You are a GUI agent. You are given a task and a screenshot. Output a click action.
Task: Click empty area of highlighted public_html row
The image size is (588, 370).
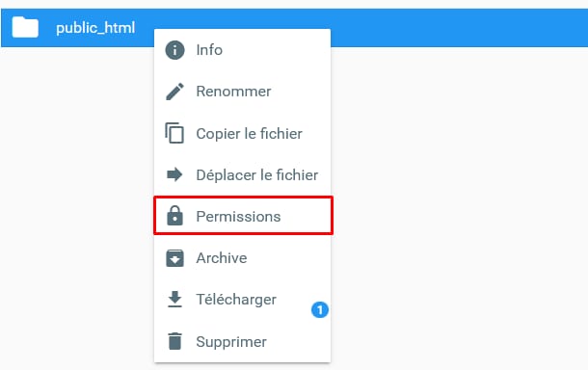pyautogui.click(x=458, y=28)
